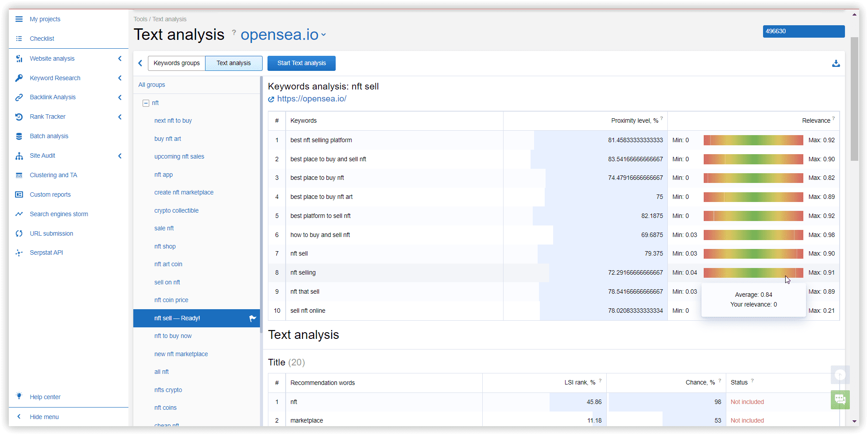Click the Tools breadcrumb link
The image size is (868, 435).
[x=140, y=19]
